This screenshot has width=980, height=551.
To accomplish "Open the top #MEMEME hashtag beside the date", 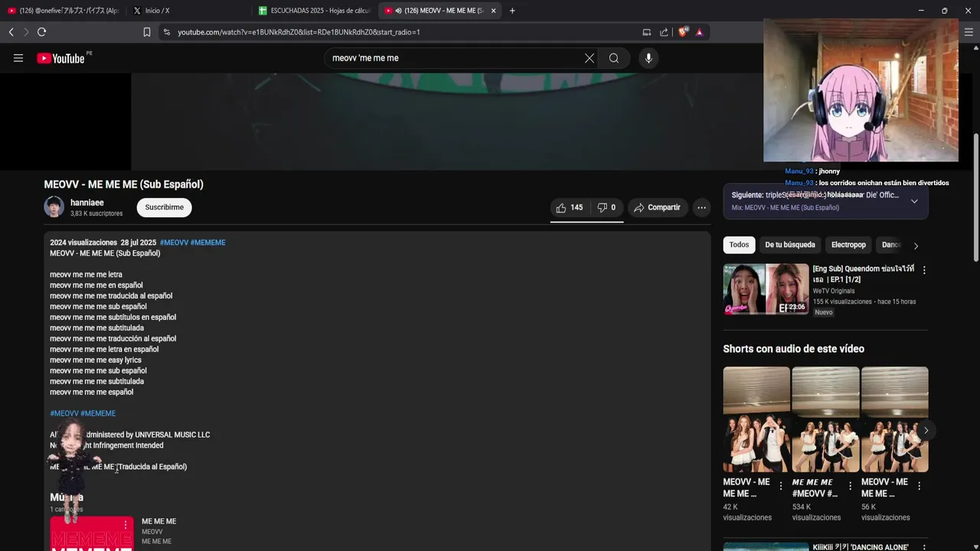I will coord(208,243).
